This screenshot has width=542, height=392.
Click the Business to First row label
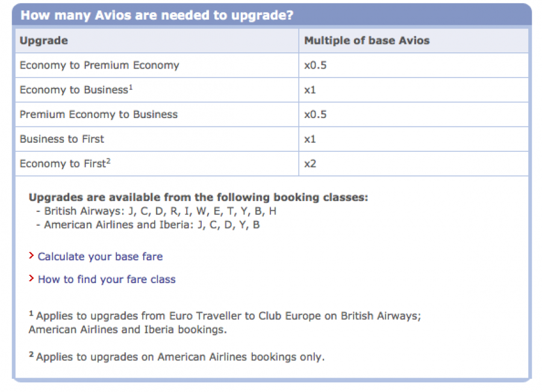(x=62, y=139)
